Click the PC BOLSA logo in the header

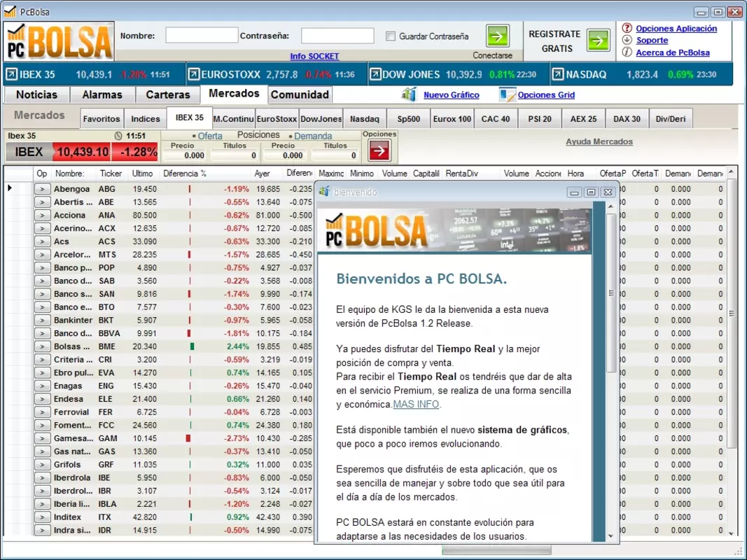59,41
